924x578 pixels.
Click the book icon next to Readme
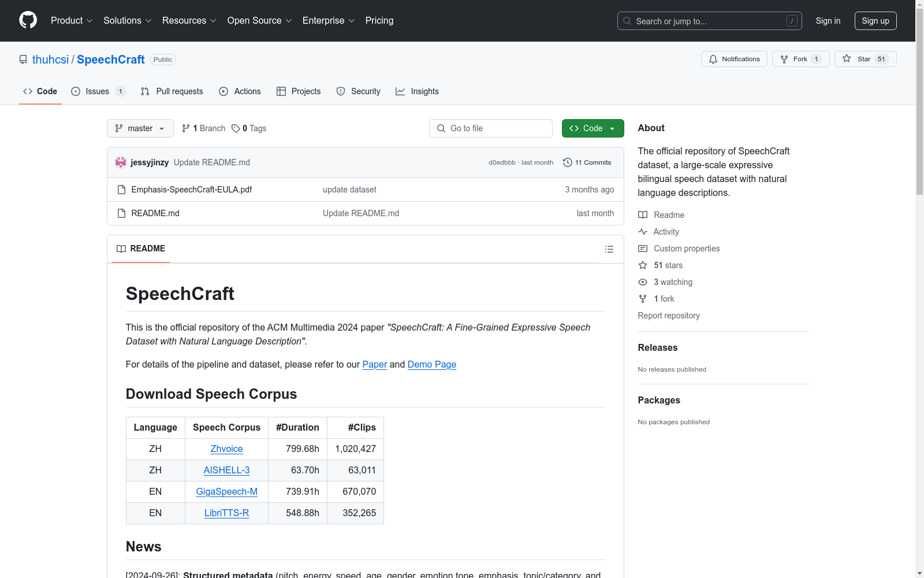(643, 215)
